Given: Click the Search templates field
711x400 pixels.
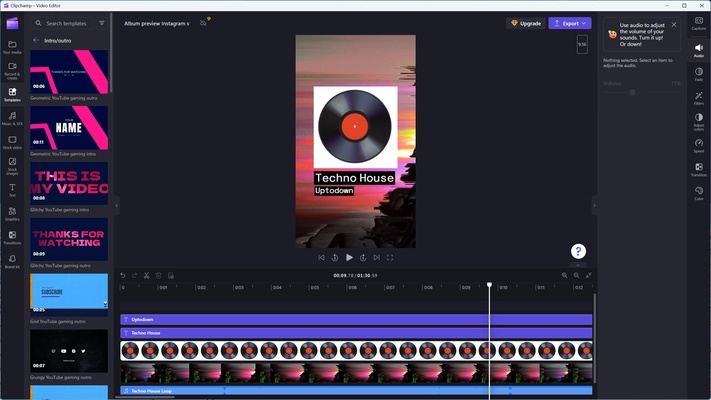Looking at the screenshot, I should click(x=62, y=23).
